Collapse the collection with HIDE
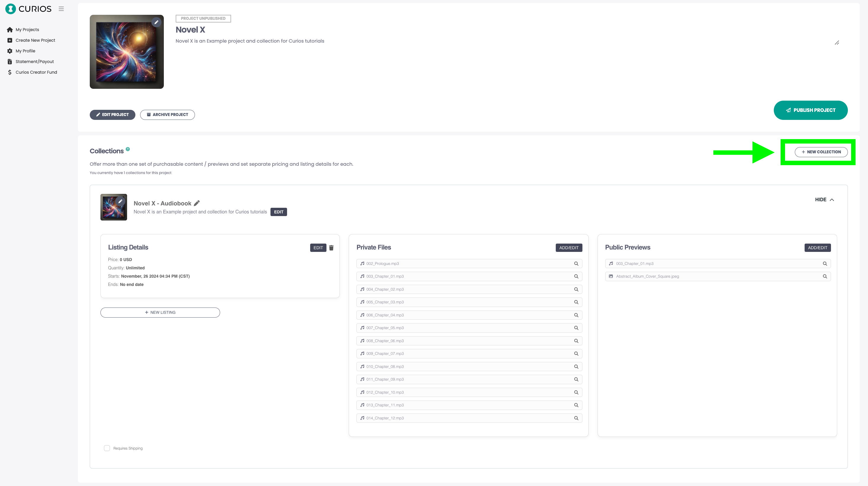The width and height of the screenshot is (868, 486). pyautogui.click(x=824, y=199)
